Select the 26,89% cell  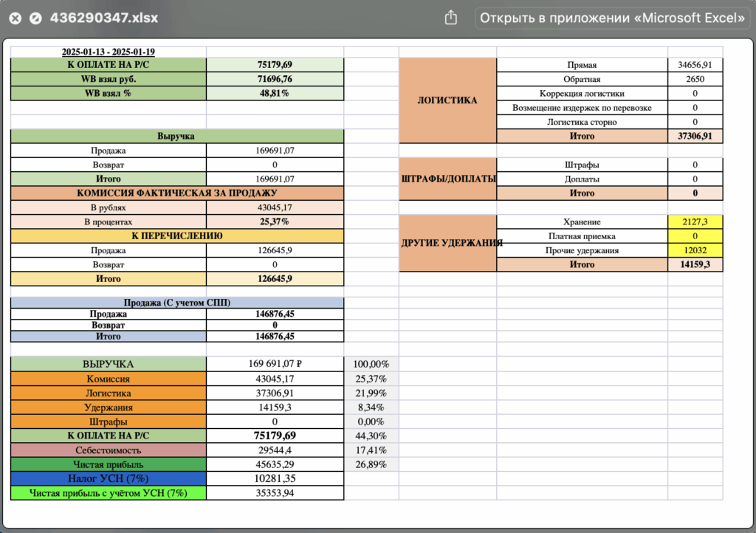(371, 464)
